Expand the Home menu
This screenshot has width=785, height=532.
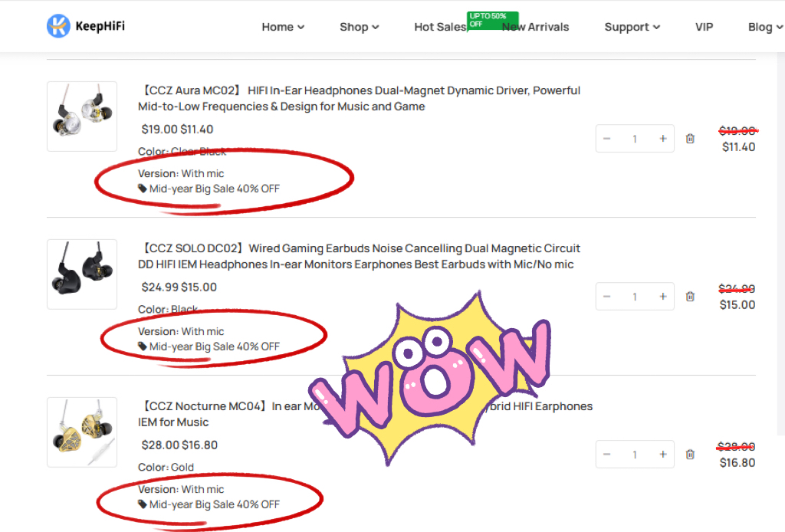point(283,27)
